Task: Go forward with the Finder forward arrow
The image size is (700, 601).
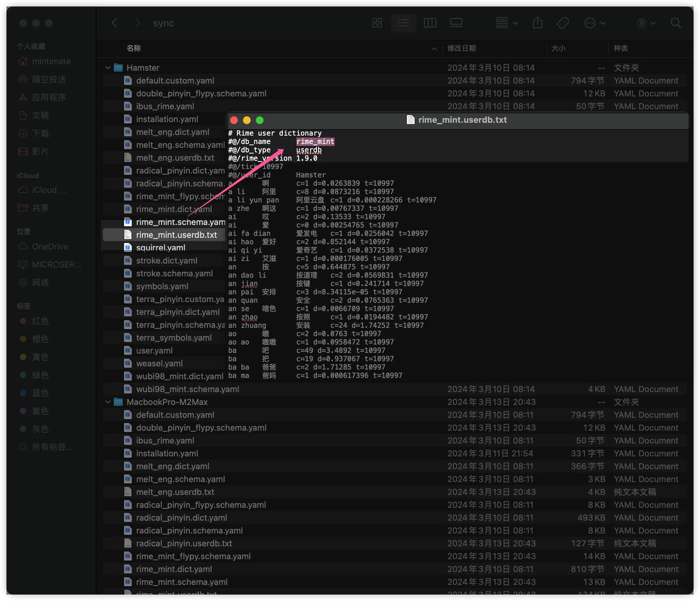Action: 137,23
